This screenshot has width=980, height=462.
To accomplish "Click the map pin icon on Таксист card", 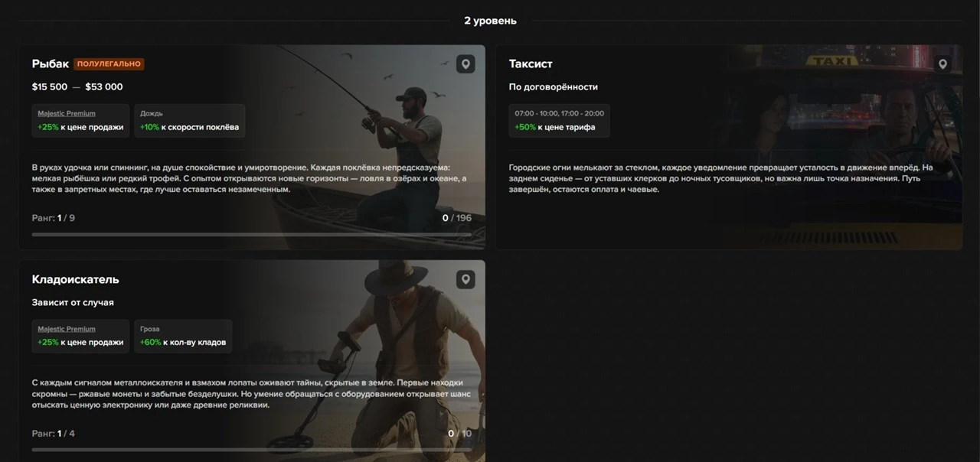I will click(942, 64).
